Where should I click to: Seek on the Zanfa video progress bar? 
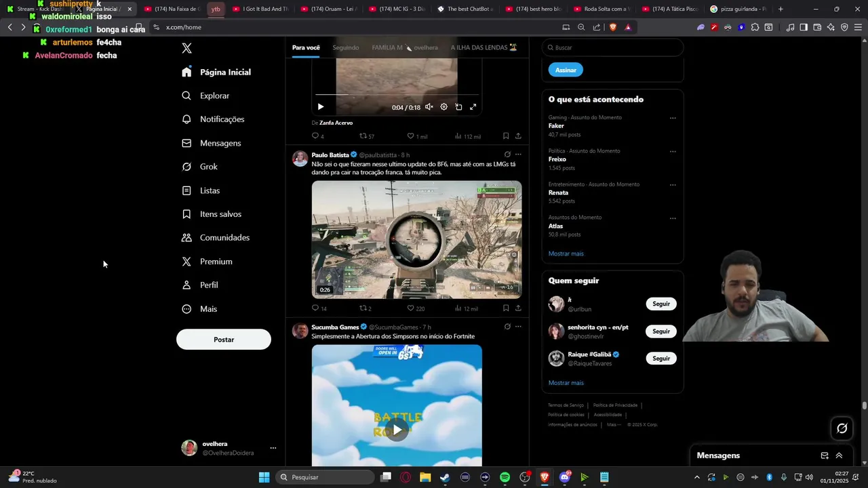397,95
